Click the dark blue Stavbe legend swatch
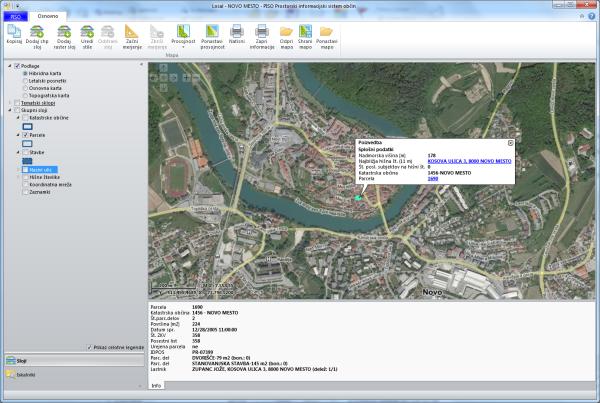 point(28,161)
